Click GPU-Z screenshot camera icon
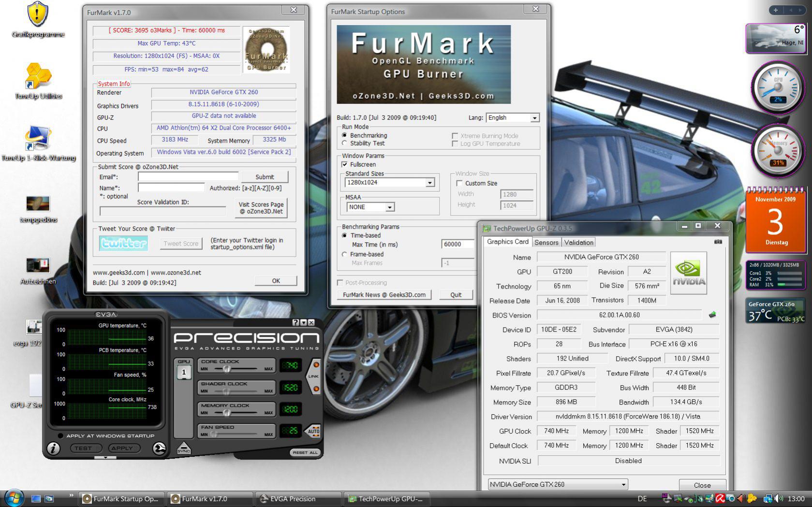This screenshot has height=507, width=812. 718,242
